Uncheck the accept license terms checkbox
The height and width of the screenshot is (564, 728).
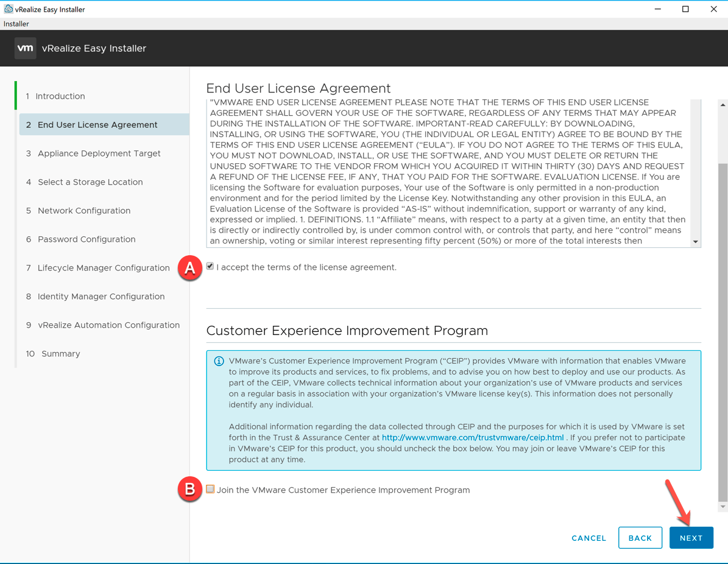[x=210, y=266]
